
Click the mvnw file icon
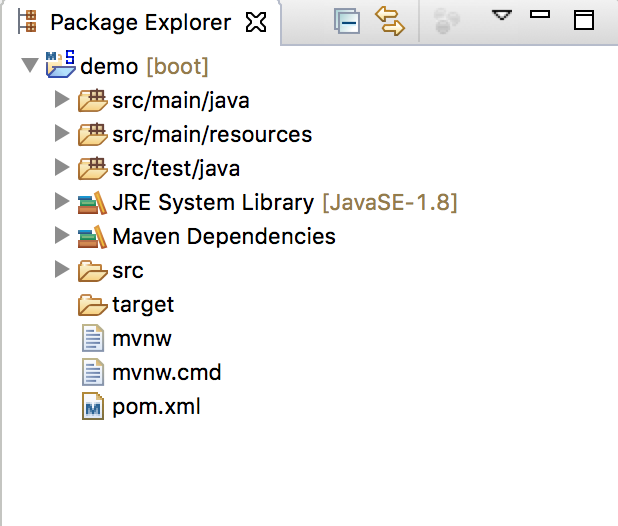point(92,339)
